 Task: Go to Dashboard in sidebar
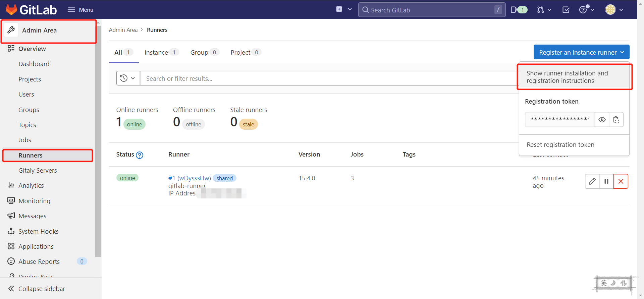[x=34, y=64]
